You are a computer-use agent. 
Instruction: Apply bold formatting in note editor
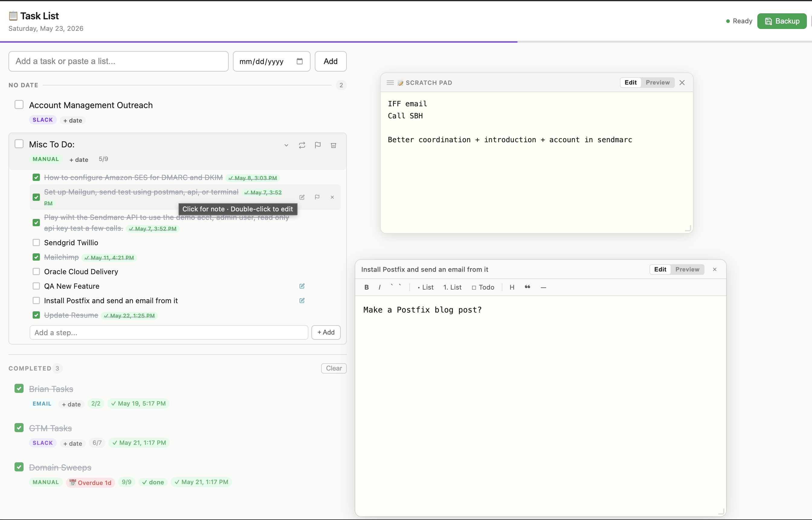(366, 287)
